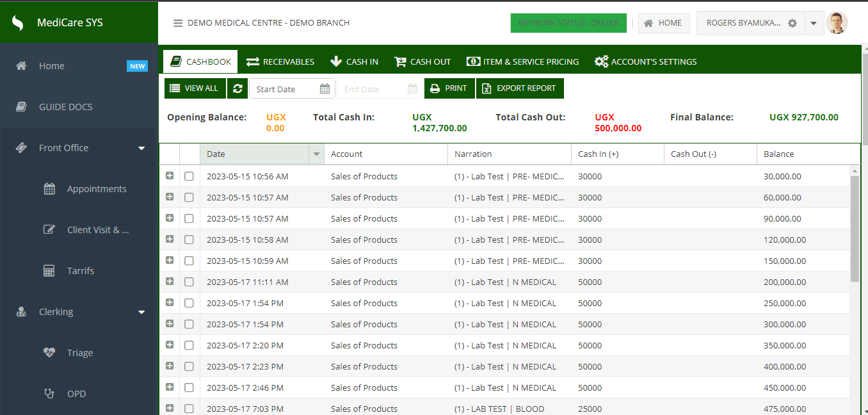Screen dimensions: 868x415
Task: Click the Tarrifs calculator icon in the sidebar
Action: pyautogui.click(x=49, y=271)
